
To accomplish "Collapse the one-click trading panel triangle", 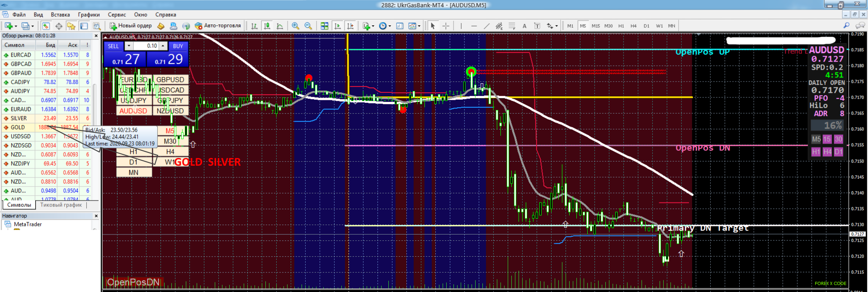I will tap(106, 37).
